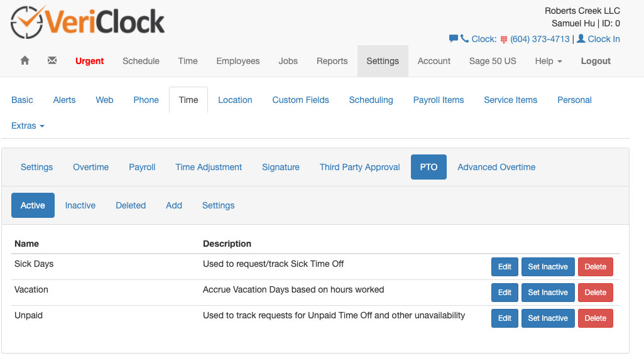This screenshot has width=644, height=361.
Task: Click the phone handset icon
Action: 464,39
